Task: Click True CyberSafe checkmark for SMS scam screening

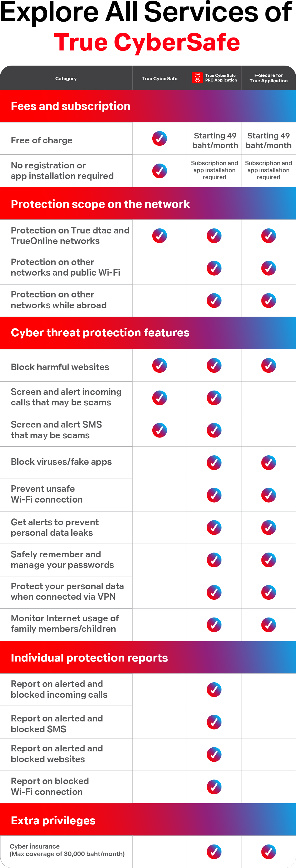Action: (159, 430)
